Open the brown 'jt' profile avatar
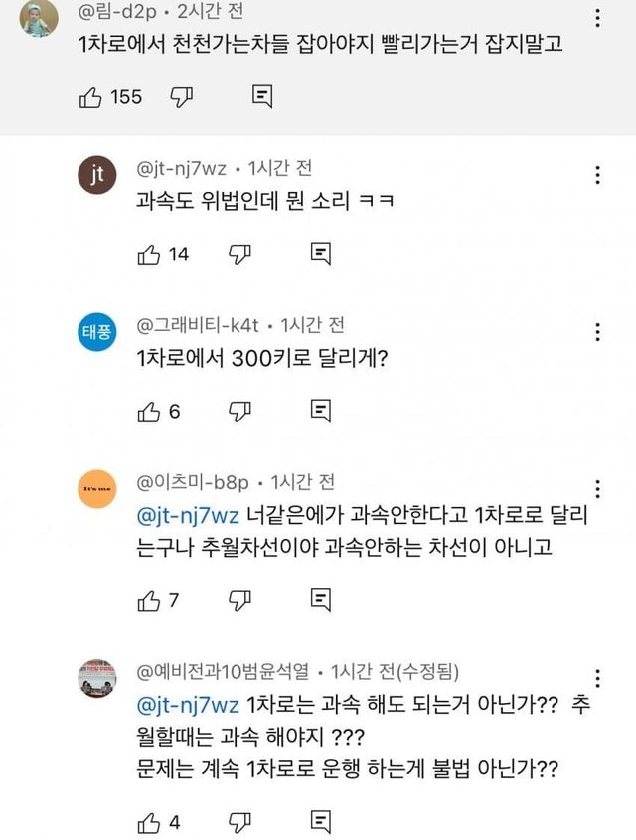636x840 pixels. pos(95,178)
